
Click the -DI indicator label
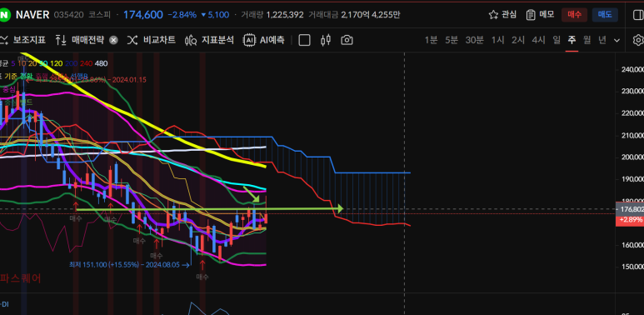(x=4, y=304)
